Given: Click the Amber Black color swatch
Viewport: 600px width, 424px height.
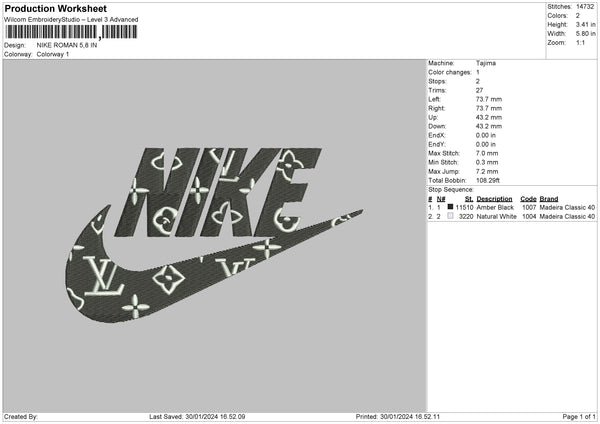Looking at the screenshot, I should tap(450, 207).
